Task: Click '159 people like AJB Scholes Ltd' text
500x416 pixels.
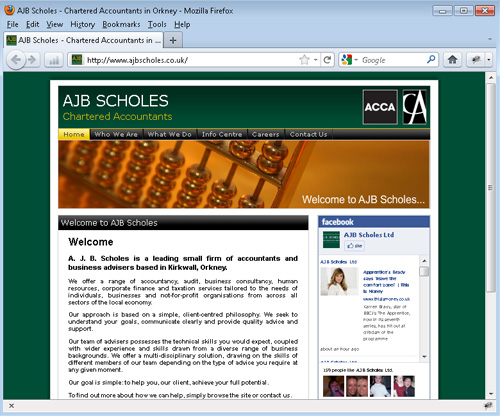Action: 358,370
